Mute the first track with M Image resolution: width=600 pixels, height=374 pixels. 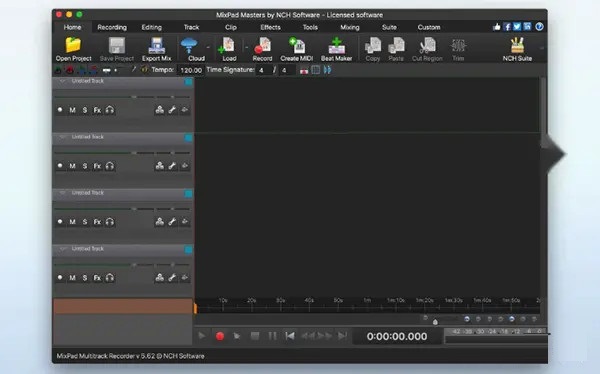(x=72, y=110)
